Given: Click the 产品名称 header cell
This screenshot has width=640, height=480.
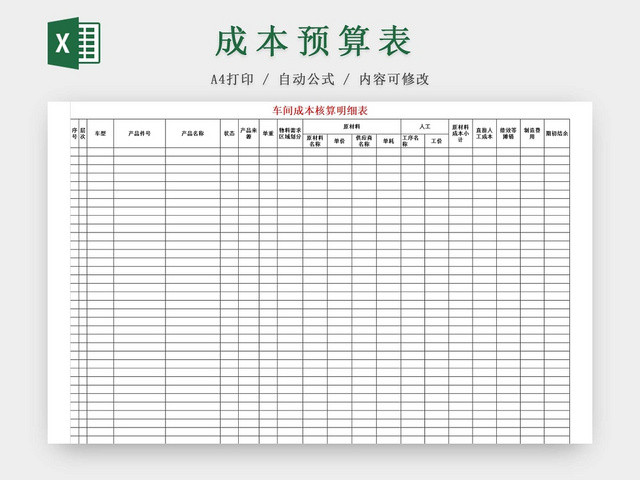Looking at the screenshot, I should (193, 133).
